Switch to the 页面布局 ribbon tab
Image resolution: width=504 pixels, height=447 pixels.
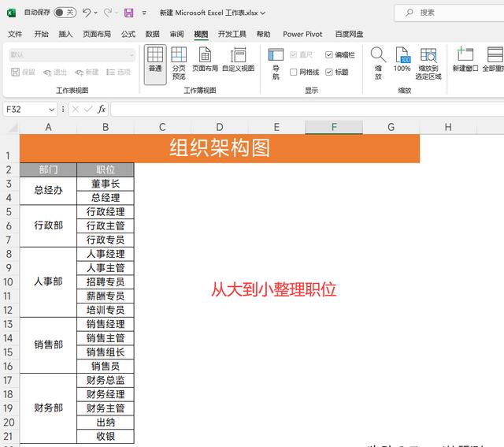point(97,34)
